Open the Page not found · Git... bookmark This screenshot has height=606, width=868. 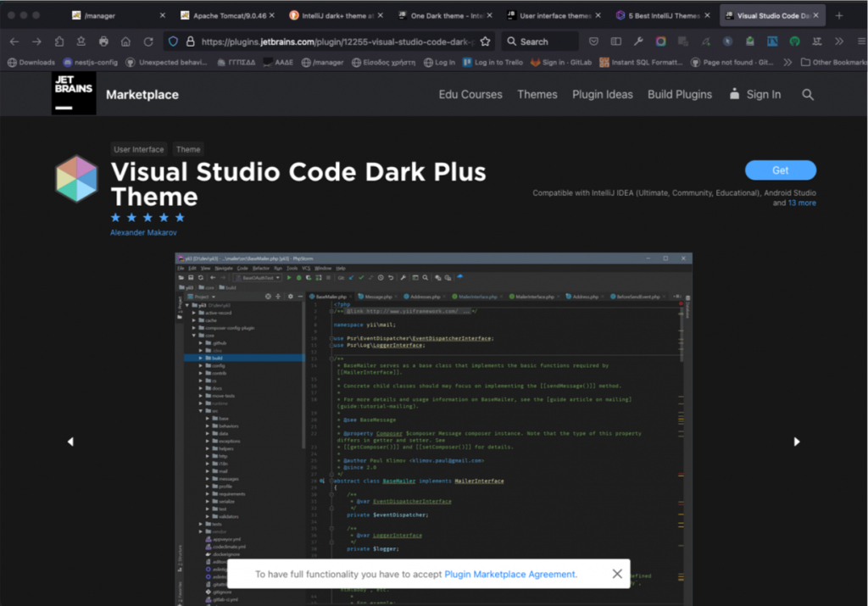pos(732,63)
